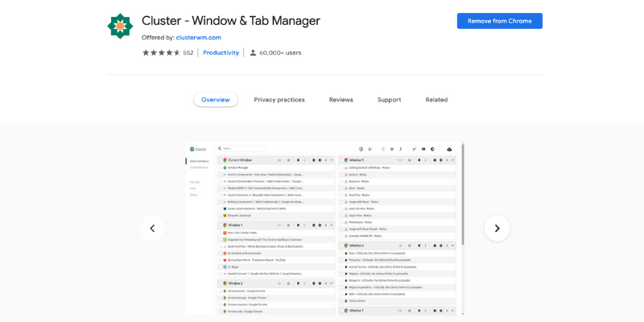Screen dimensions: 644x322
Task: Click the Window 5 close x icon
Action: click(x=447, y=160)
